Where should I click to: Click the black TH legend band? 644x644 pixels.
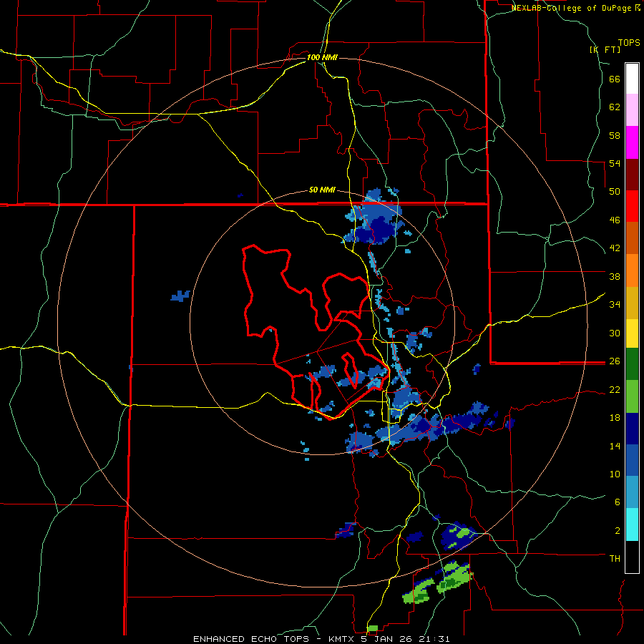632,557
